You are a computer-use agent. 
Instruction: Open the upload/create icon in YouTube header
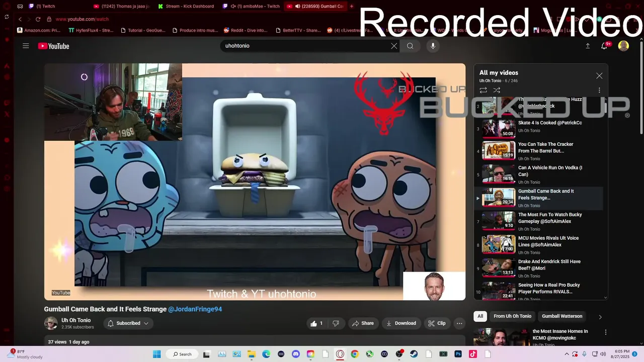pos(588,46)
